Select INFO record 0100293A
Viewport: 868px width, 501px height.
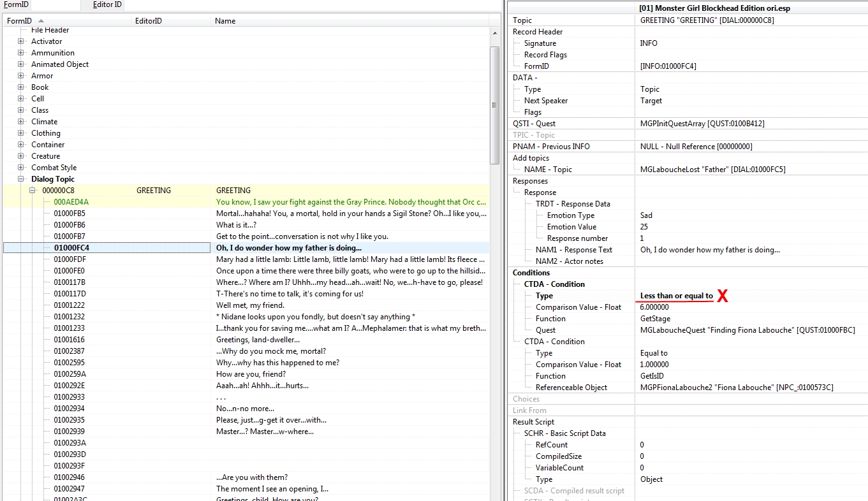tap(246, 443)
